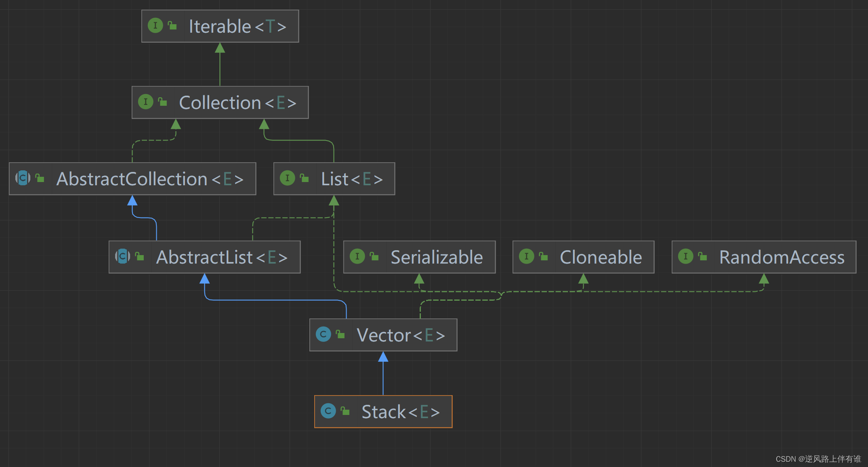Select the AbstractList<E> node label
Screen dimensions: 868x467
pyautogui.click(x=222, y=258)
